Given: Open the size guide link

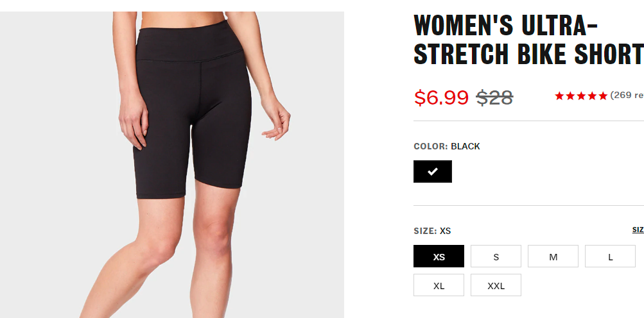Looking at the screenshot, I should tap(638, 230).
